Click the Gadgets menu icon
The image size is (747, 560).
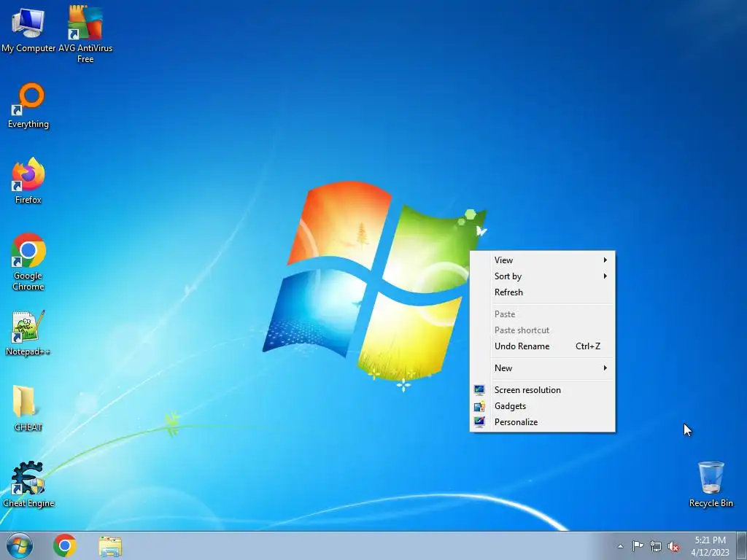pos(479,406)
